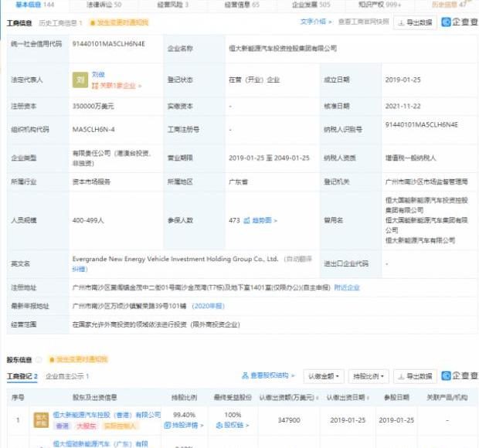Open 关联1家企业 link

point(120,86)
